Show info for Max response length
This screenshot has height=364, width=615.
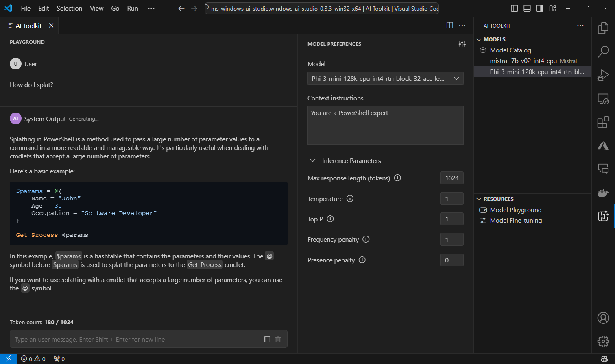tap(398, 178)
